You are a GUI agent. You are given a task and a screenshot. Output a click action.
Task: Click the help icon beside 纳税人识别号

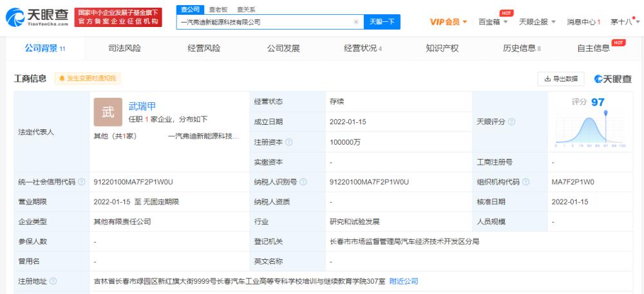click(x=303, y=182)
